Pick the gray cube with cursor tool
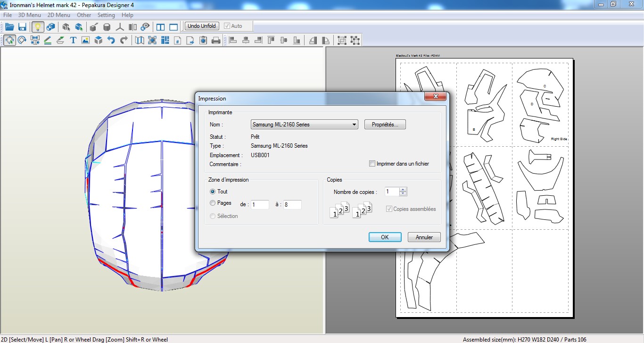The height and width of the screenshot is (343, 644). (x=66, y=27)
